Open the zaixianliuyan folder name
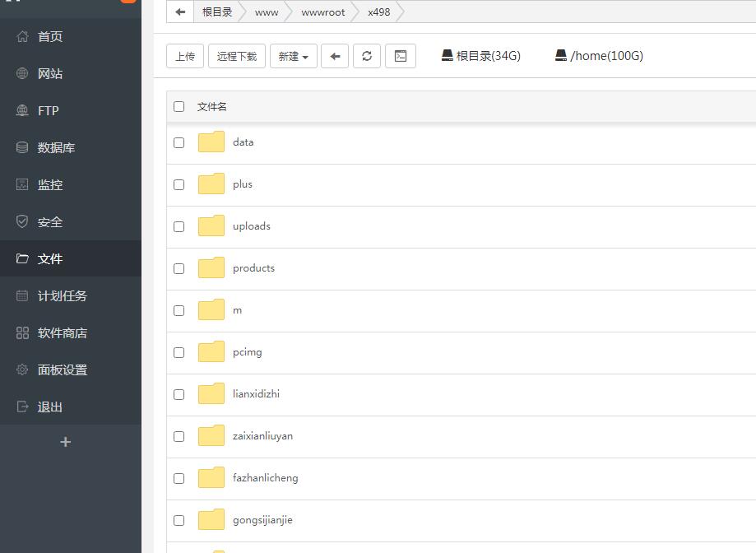 click(x=262, y=436)
